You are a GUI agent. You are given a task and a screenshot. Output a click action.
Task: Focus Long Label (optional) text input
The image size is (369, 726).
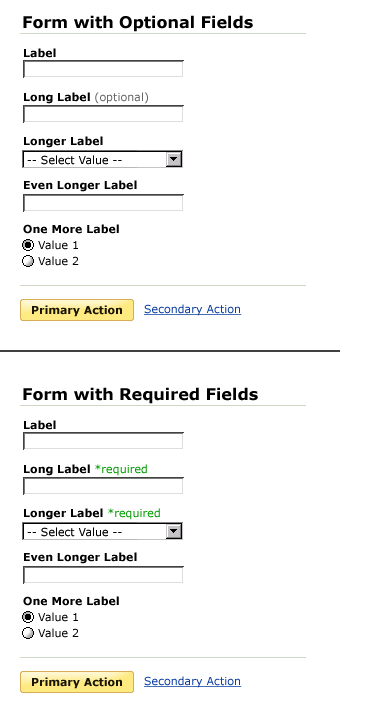pos(103,114)
